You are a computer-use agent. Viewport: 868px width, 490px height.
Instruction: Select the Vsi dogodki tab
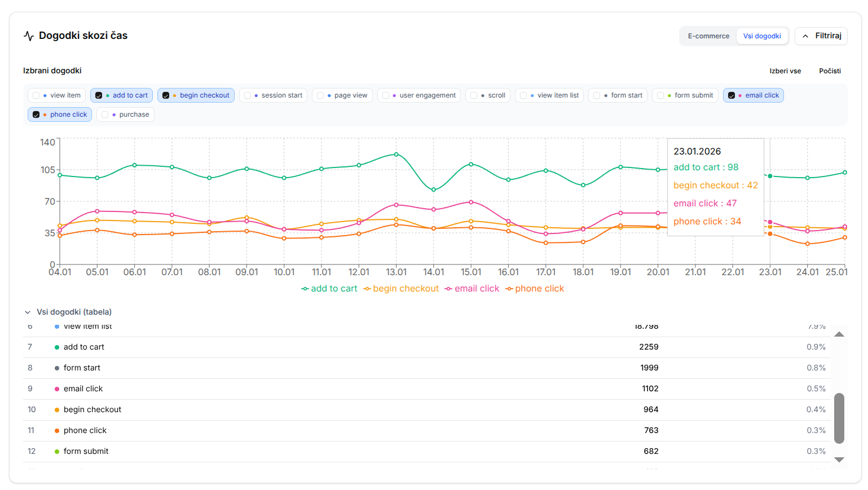pos(761,36)
